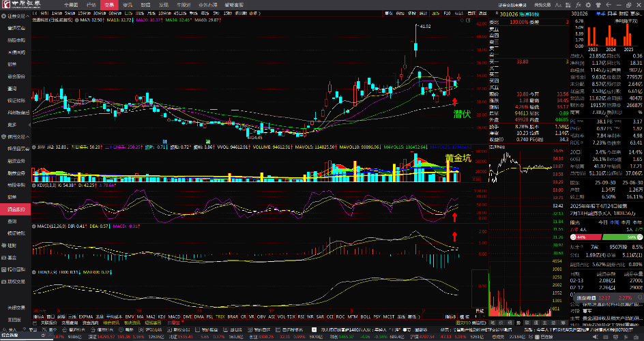Screen dimensions: 644x341
Task: Select the 15分钟 chart period
Action: (x=84, y=14)
